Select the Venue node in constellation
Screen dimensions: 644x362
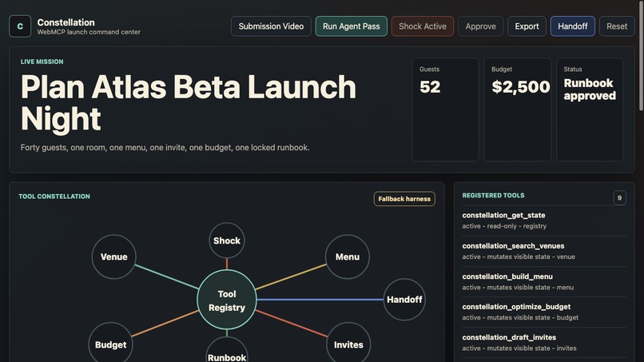113,257
